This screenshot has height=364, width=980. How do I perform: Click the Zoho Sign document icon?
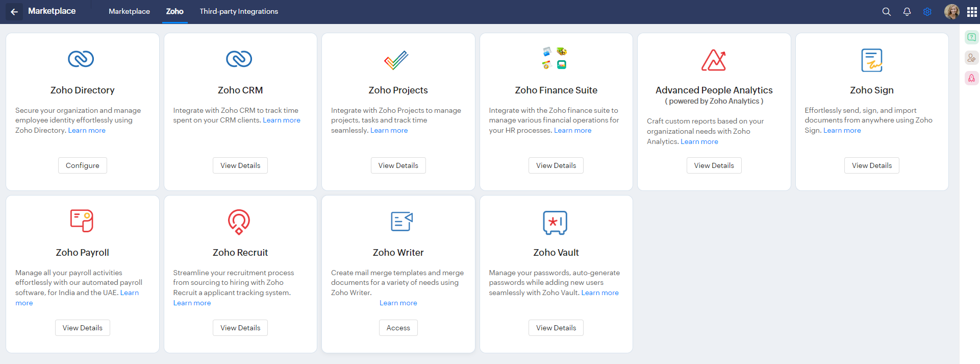coord(872,60)
